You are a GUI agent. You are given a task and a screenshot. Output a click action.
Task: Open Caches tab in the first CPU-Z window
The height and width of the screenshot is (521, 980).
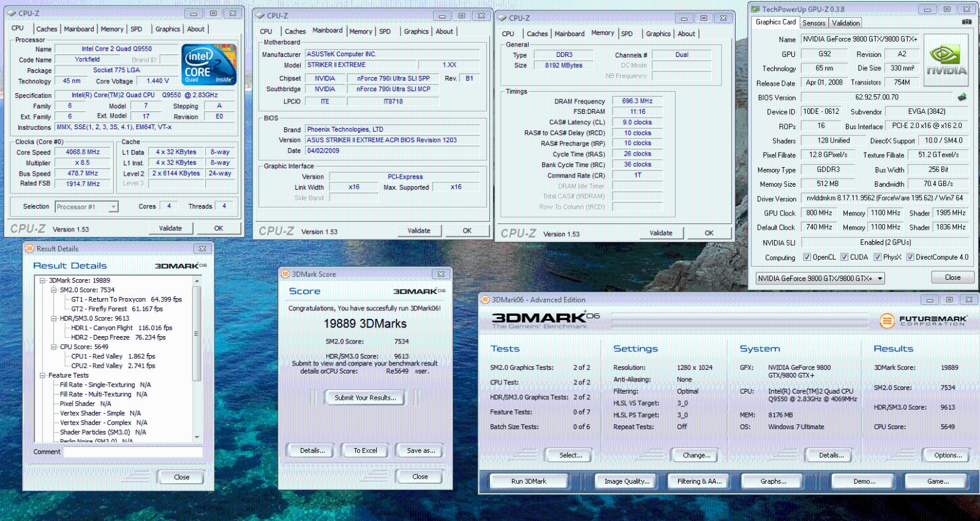[47, 29]
